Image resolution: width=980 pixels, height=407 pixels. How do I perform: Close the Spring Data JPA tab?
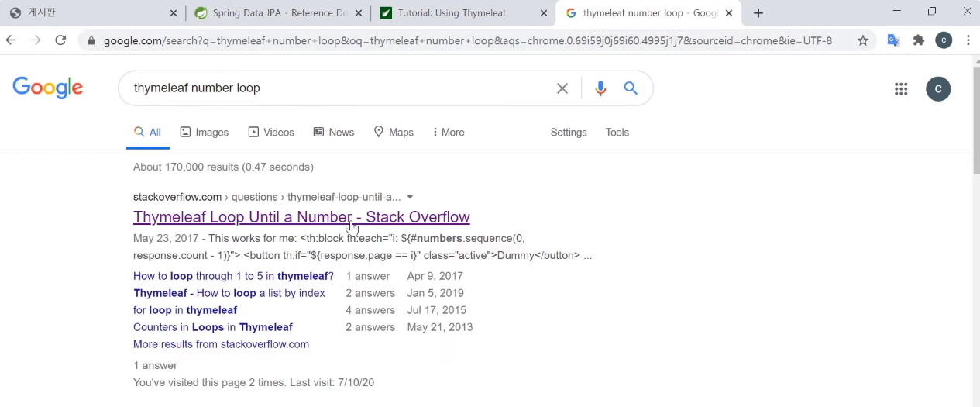click(359, 13)
